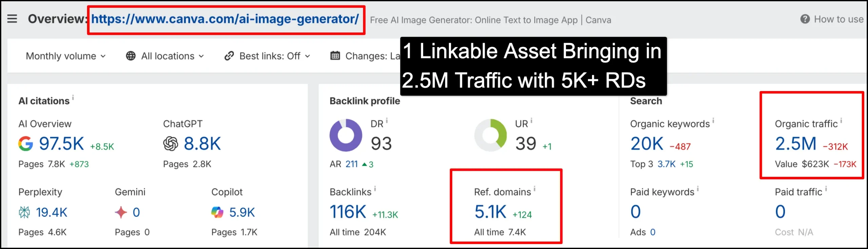Select the 'Pages 4.6K' text under Perplexity
868x249 pixels.
coord(42,232)
